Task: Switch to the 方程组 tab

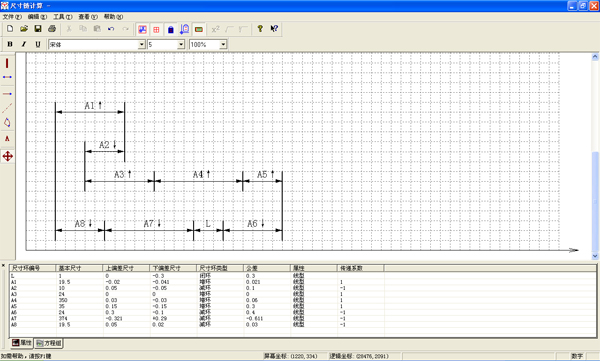Action: (49, 343)
